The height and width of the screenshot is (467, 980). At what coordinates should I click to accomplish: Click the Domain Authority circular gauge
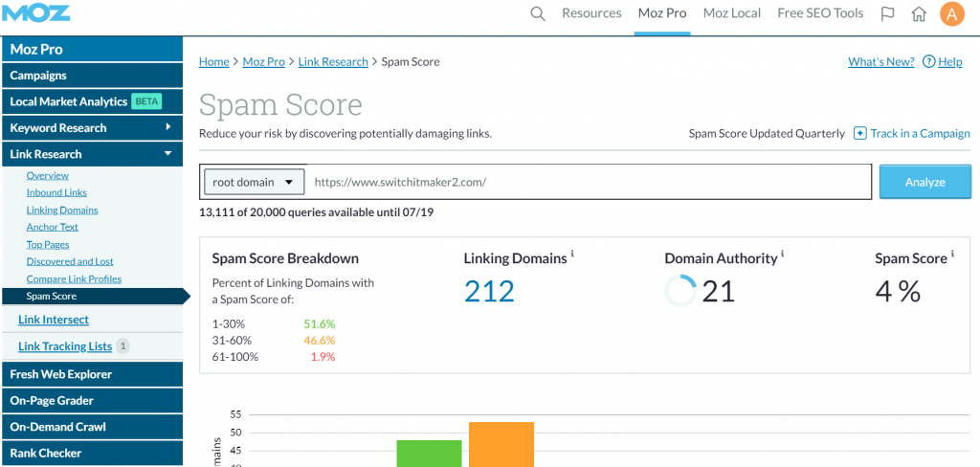click(x=680, y=291)
